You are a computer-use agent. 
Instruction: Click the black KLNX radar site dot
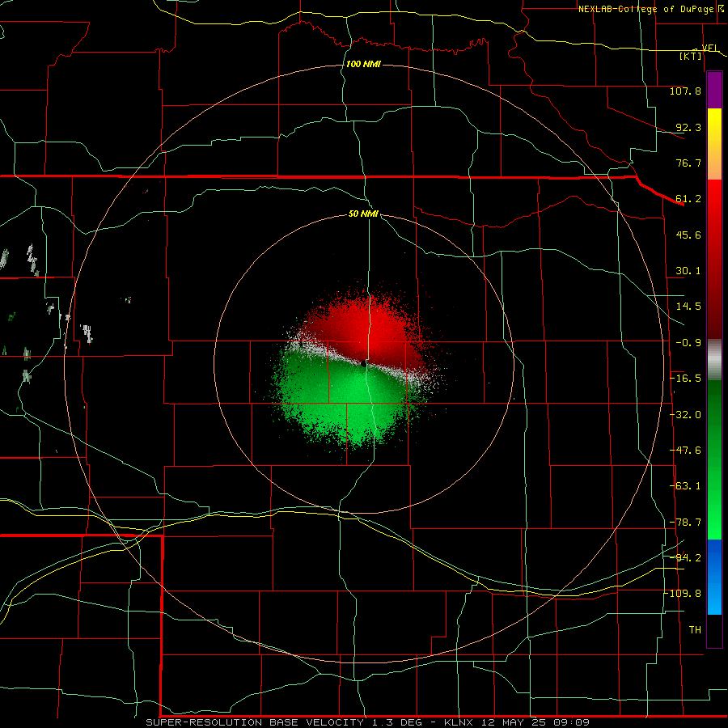pyautogui.click(x=363, y=363)
